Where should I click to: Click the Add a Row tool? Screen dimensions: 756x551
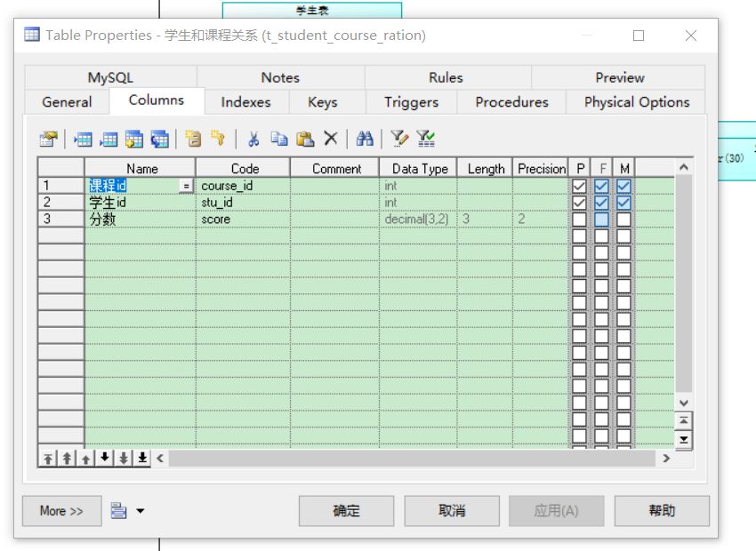pyautogui.click(x=109, y=140)
